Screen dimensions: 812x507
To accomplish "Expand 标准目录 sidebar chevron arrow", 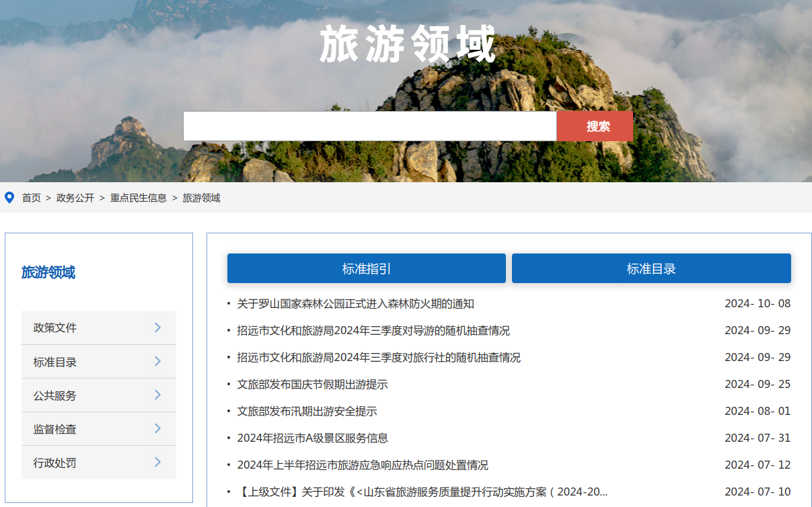I will 157,362.
